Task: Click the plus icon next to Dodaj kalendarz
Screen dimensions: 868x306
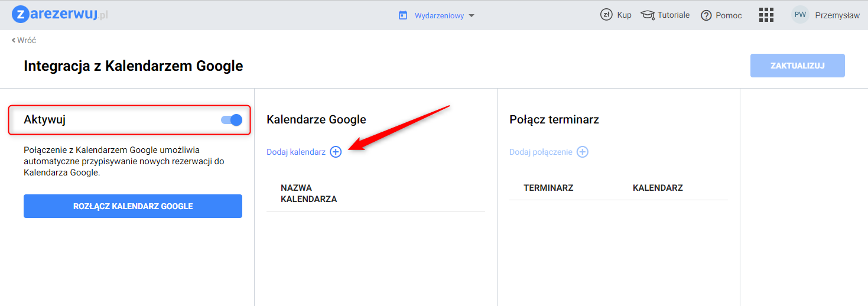Action: [x=336, y=152]
